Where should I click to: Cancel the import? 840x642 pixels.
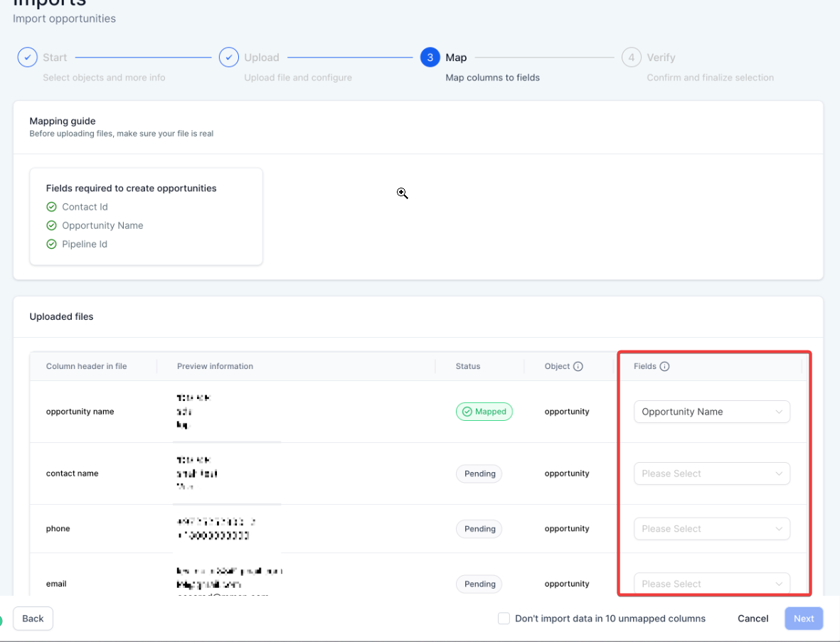click(x=753, y=619)
